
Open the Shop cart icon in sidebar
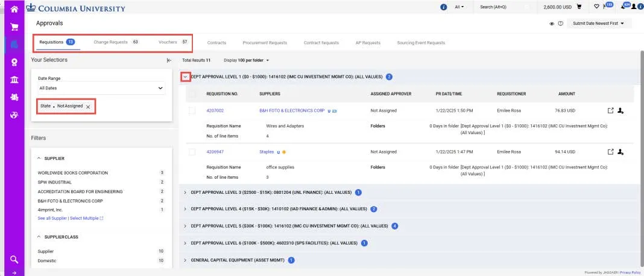14,27
